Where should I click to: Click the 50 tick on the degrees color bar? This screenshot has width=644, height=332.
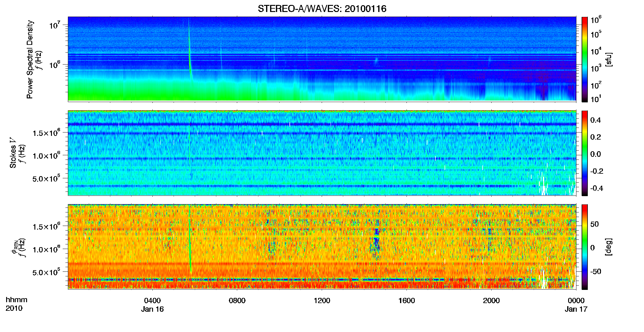595,224
